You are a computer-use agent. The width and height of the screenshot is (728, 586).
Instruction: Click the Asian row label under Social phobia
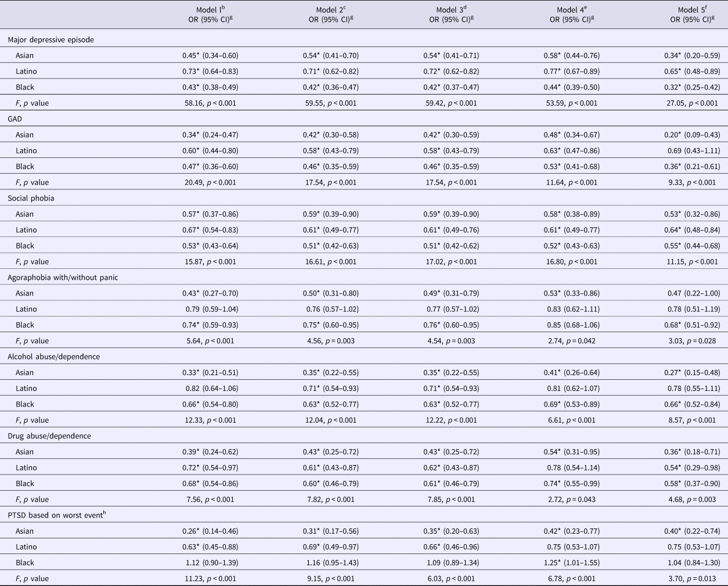[25, 214]
